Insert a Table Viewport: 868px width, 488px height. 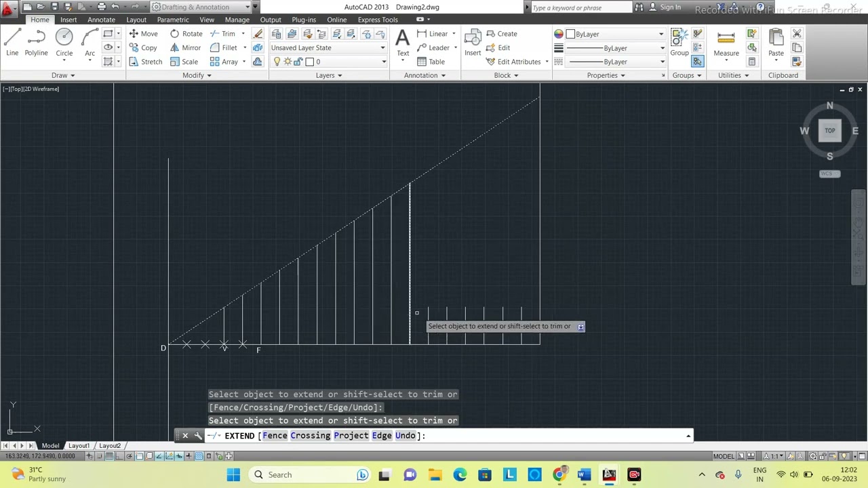point(431,62)
